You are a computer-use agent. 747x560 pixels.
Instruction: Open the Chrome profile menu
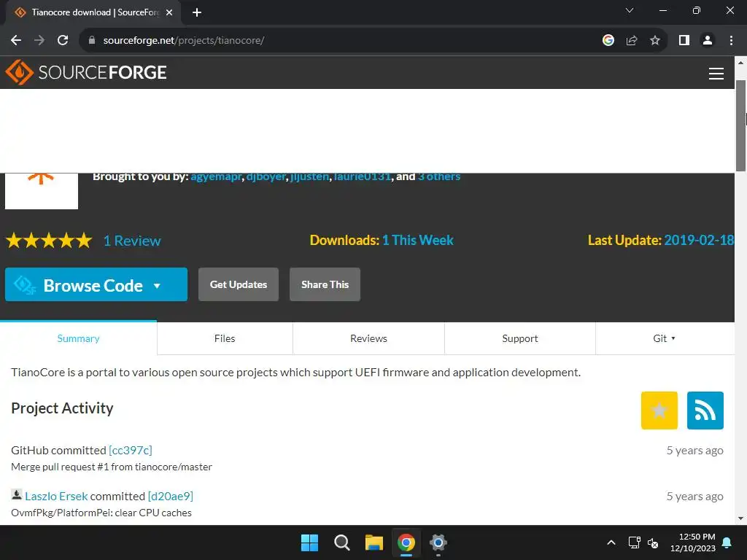click(x=708, y=40)
